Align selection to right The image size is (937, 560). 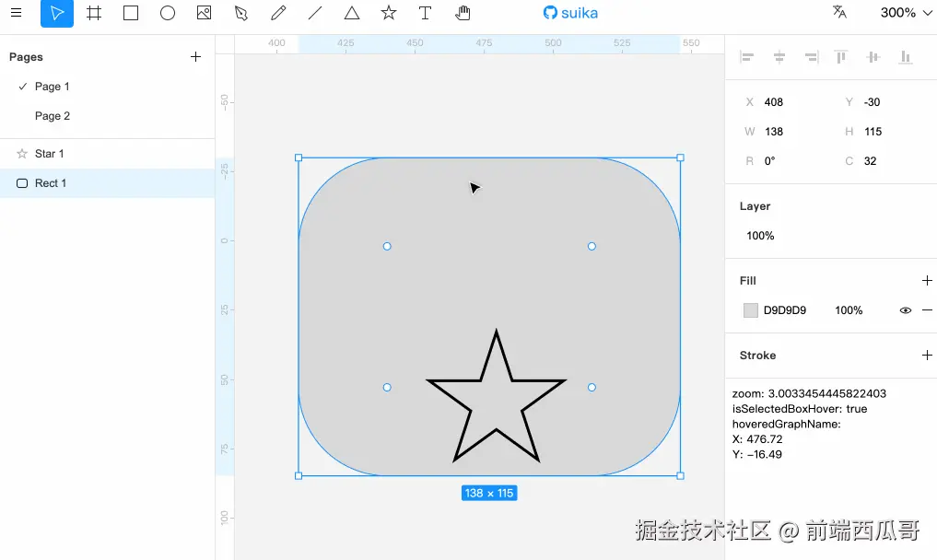coord(811,57)
